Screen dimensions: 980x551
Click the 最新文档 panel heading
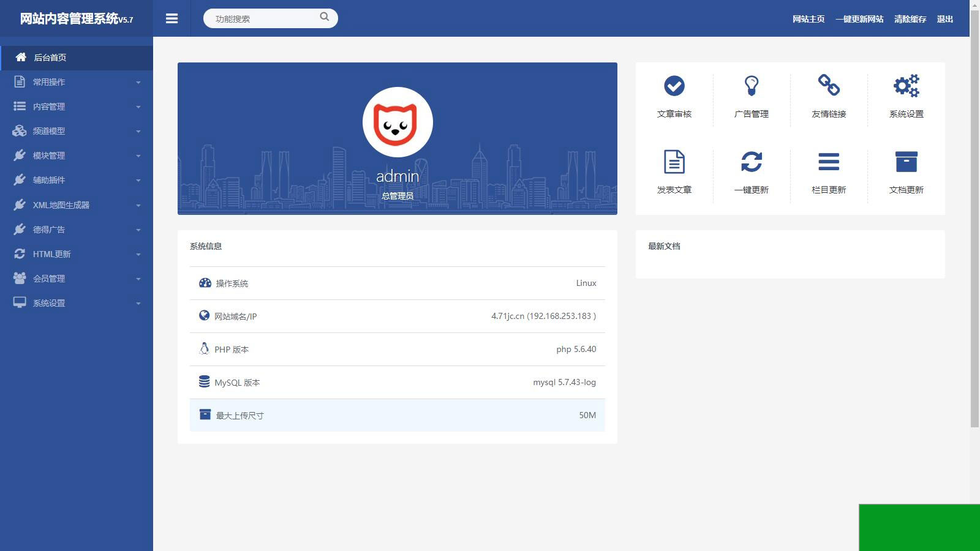(x=665, y=246)
